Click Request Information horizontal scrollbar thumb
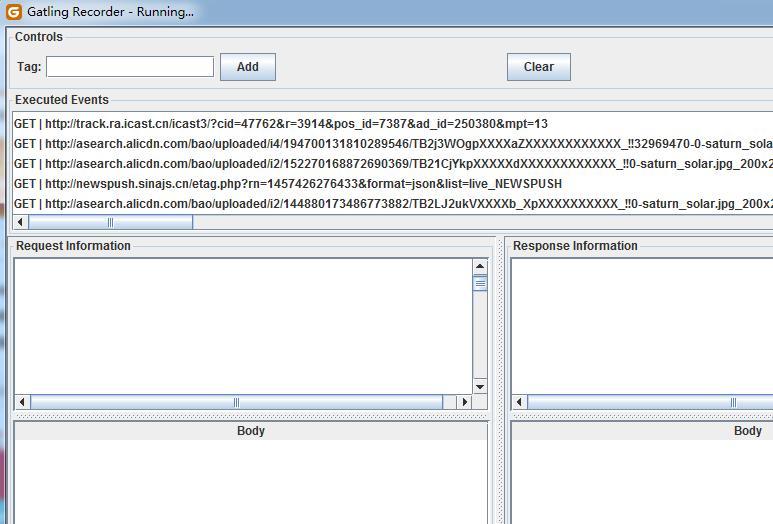Image resolution: width=773 pixels, height=524 pixels. [x=237, y=402]
